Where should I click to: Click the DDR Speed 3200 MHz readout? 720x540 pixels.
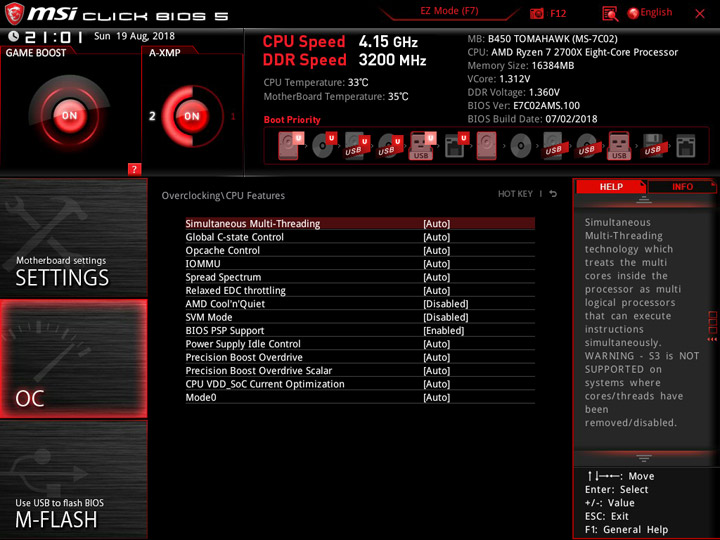click(x=344, y=60)
